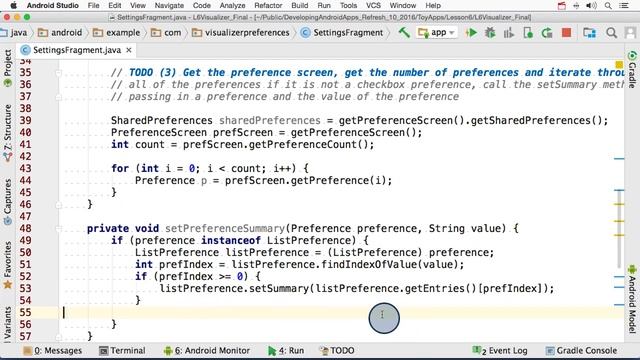Select the java breadcrumb folder
The width and height of the screenshot is (640, 360).
[x=15, y=33]
